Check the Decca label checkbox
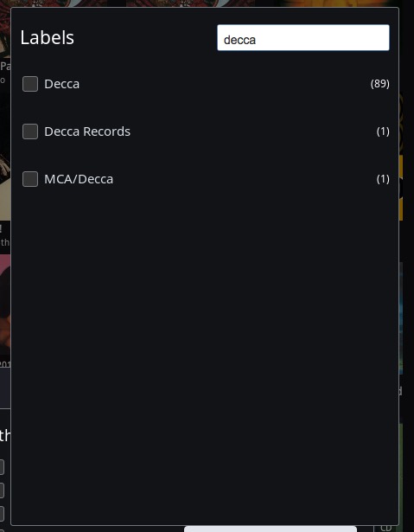Screen dimensions: 414x532 [30, 84]
